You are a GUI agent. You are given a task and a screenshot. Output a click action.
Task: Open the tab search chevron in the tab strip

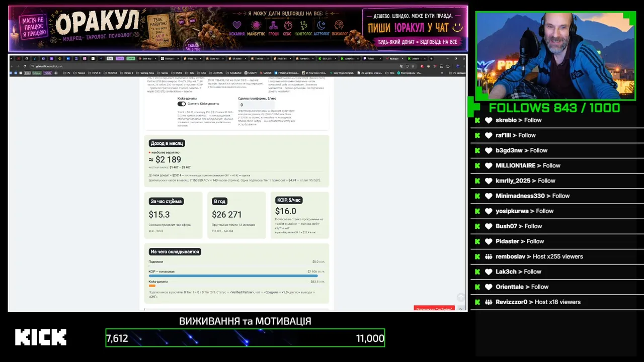pos(12,59)
